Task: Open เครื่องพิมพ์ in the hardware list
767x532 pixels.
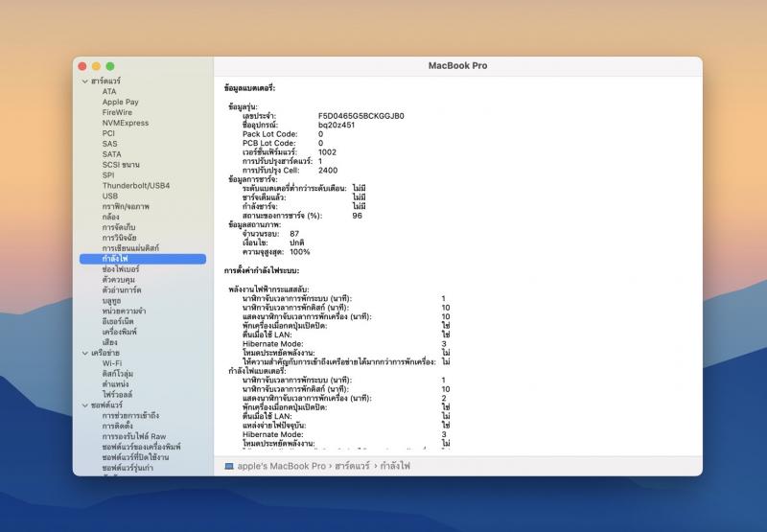Action: (119, 332)
